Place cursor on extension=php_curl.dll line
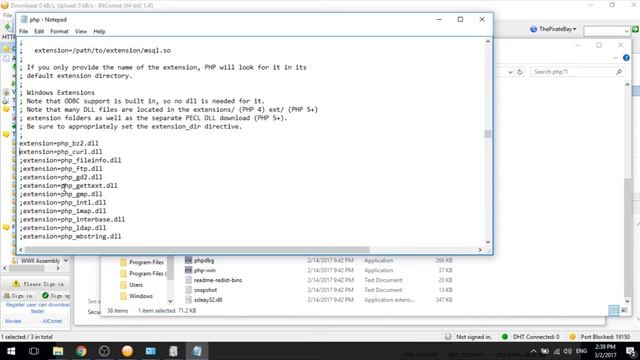The height and width of the screenshot is (360, 640). 61,152
